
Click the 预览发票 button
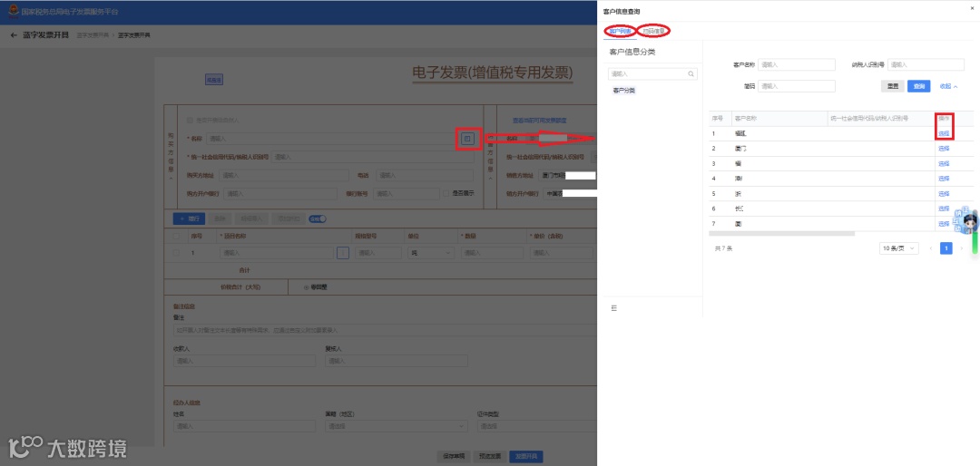click(489, 456)
